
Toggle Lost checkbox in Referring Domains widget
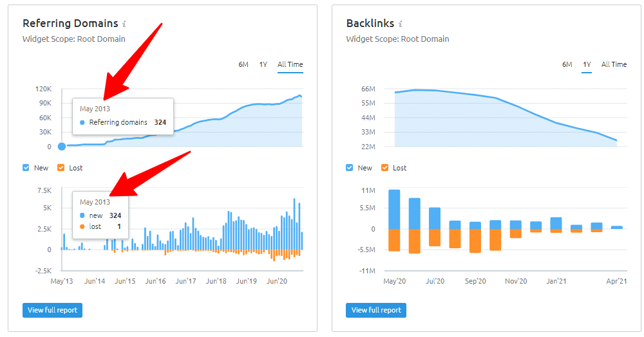(x=61, y=168)
